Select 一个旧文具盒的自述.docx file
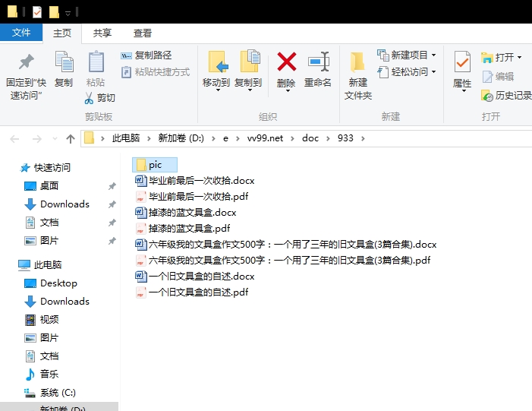The height and width of the screenshot is (411, 532). tap(195, 276)
